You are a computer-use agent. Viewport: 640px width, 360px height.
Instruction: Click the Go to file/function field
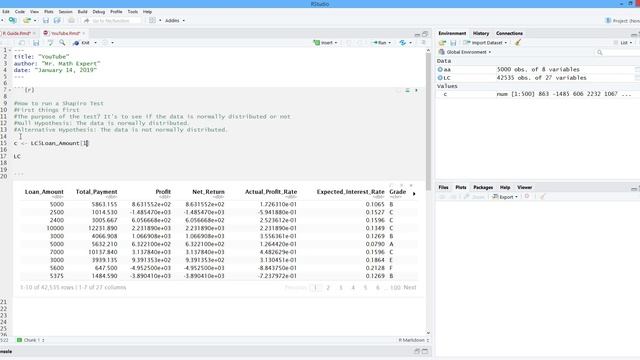tap(111, 20)
